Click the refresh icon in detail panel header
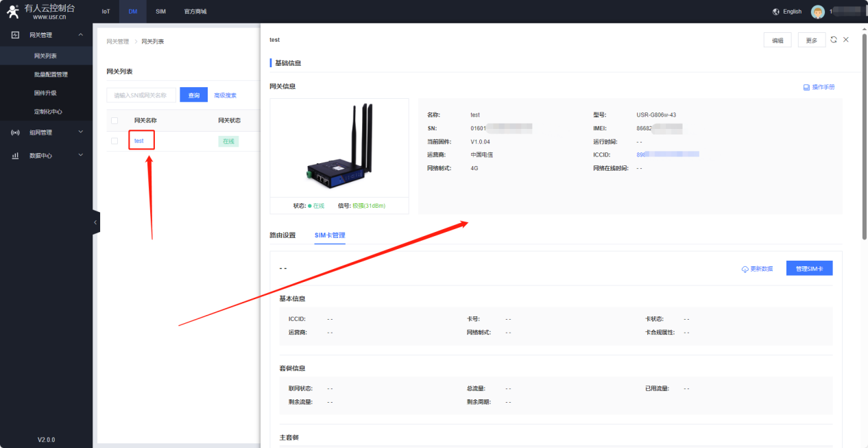Screen dimensions: 868x448 click(833, 40)
